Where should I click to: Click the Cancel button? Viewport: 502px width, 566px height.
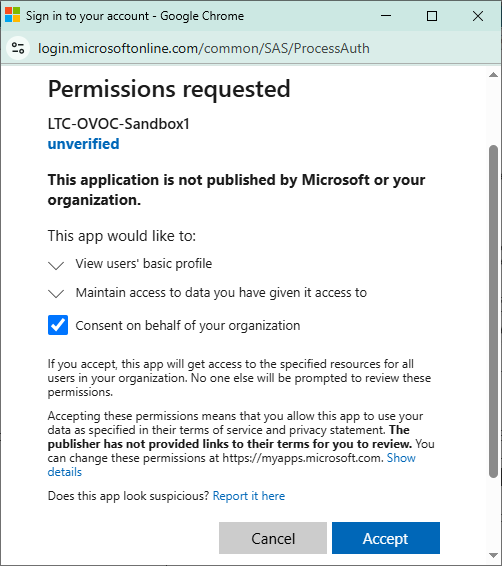(x=273, y=538)
